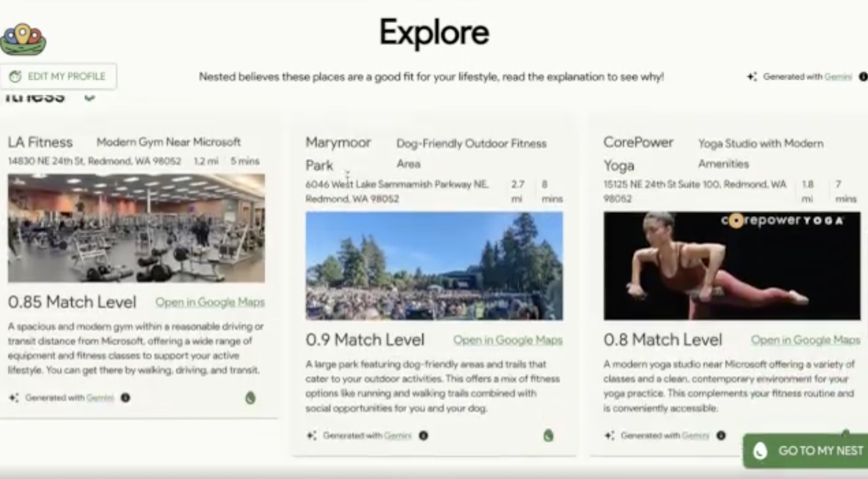Click the Marymoor Park photo
Screen dimensions: 868x479
coord(434,266)
